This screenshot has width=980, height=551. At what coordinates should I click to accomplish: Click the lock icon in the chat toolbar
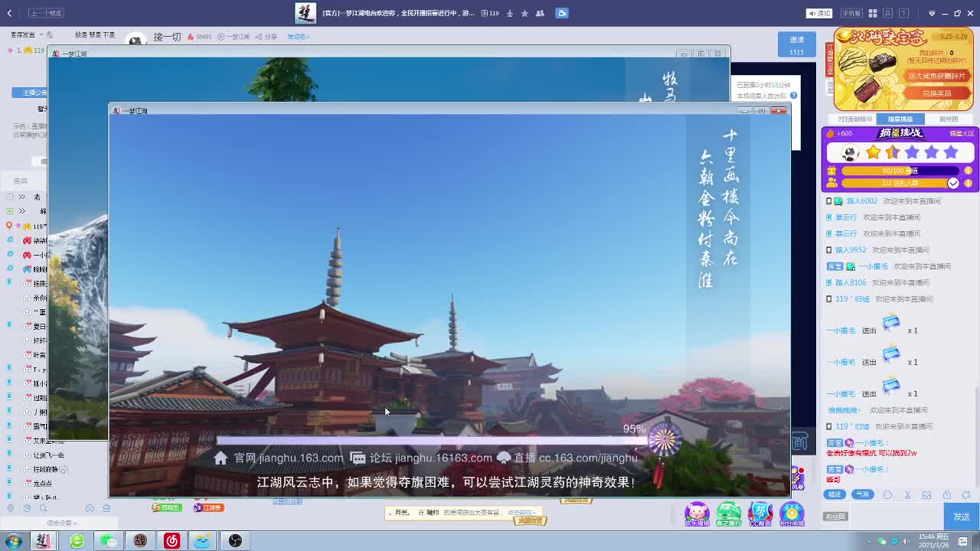click(947, 495)
